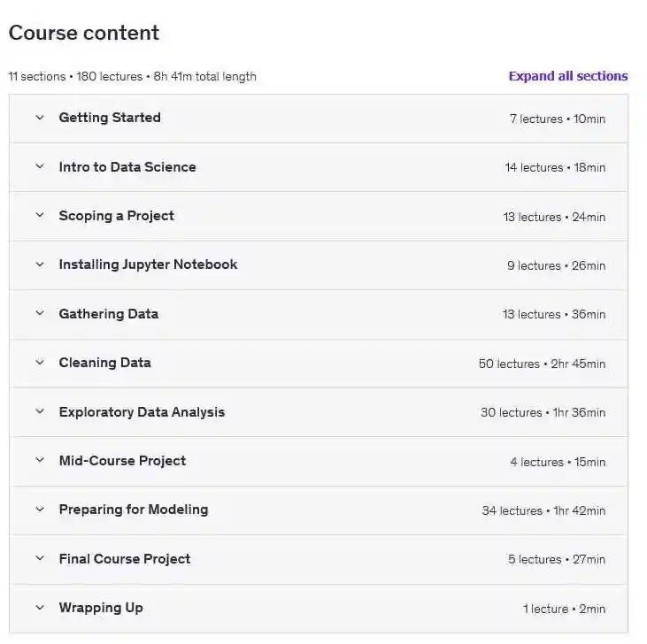The width and height of the screenshot is (647, 644).
Task: Click the Preparing for Modeling chevron
Action: 39,510
